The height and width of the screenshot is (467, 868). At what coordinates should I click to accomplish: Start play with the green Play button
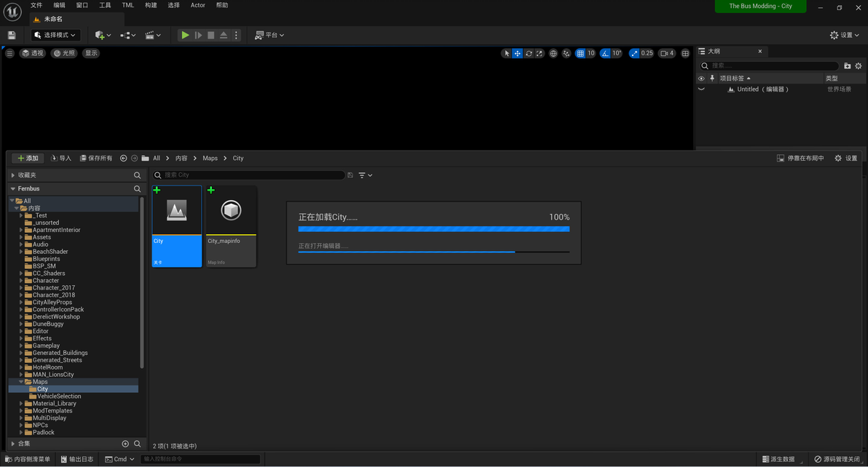[186, 35]
